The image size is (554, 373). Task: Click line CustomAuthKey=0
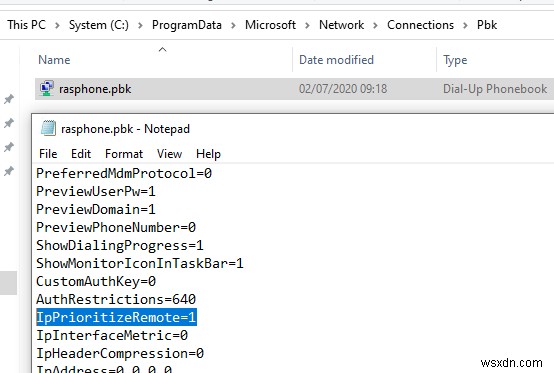(96, 282)
